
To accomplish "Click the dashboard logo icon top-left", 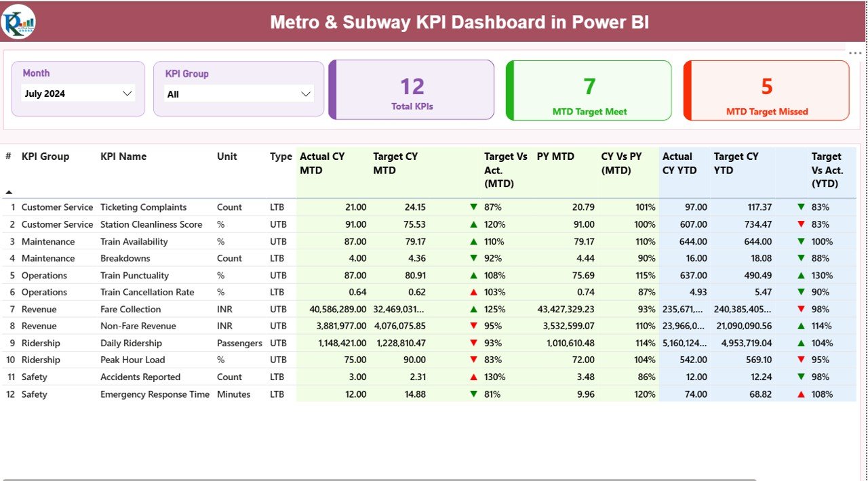I will click(x=18, y=21).
